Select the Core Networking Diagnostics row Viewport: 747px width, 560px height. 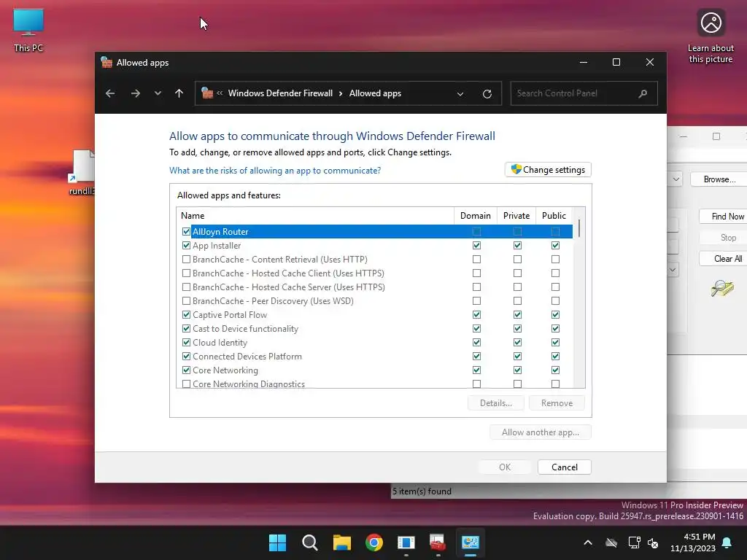click(374, 384)
